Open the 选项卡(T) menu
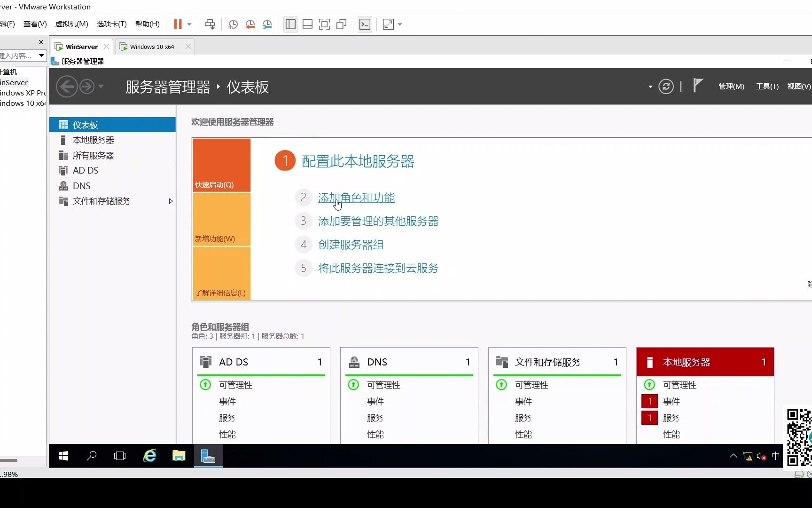This screenshot has height=508, width=812. (111, 24)
